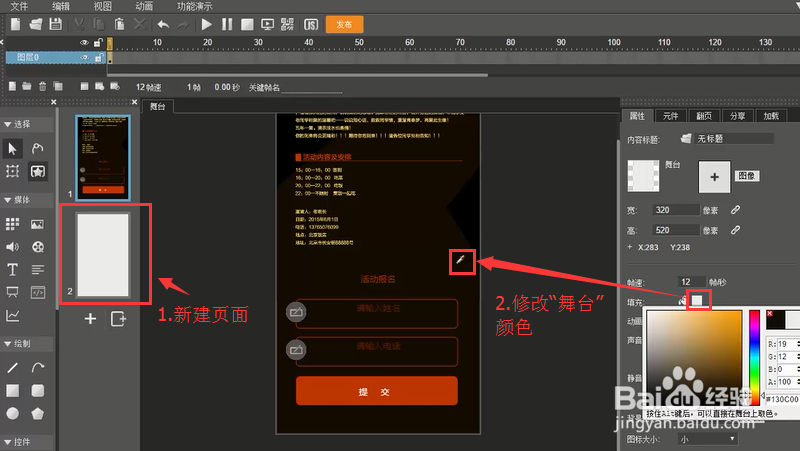Click the 提交 submit button on stage

click(x=377, y=391)
